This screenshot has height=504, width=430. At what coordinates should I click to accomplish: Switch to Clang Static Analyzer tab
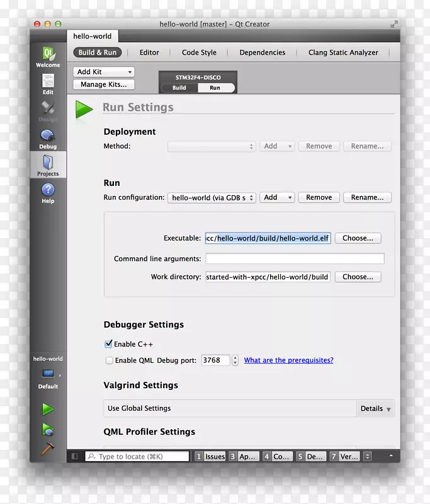coord(343,53)
